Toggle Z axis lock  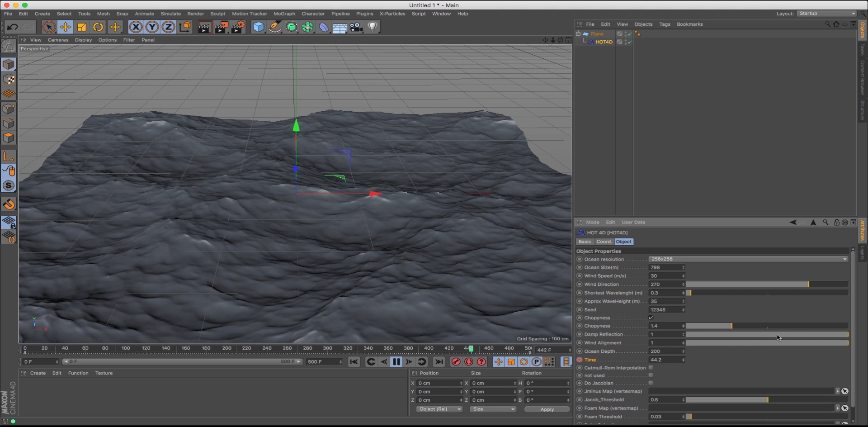tap(168, 27)
